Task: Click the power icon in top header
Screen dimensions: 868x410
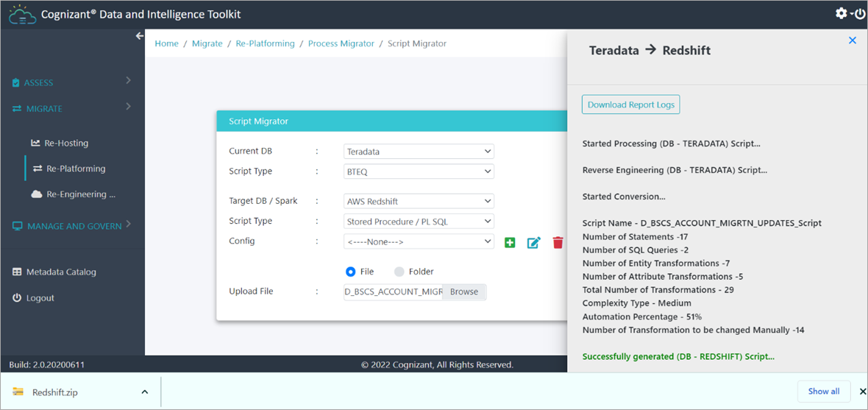Action: pyautogui.click(x=860, y=14)
